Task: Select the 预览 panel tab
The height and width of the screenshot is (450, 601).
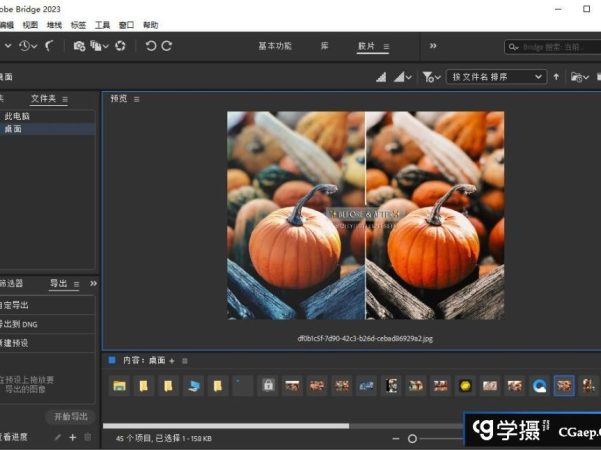Action: pyautogui.click(x=119, y=99)
